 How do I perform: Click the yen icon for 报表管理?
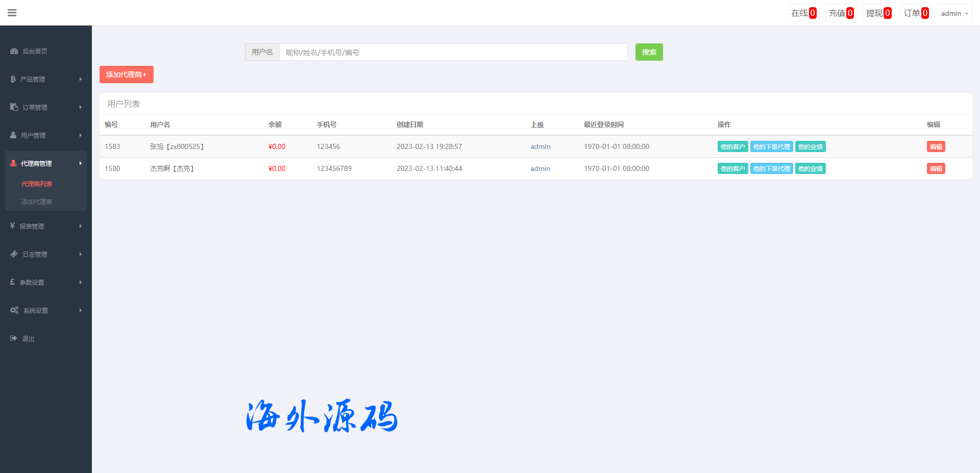(x=12, y=226)
